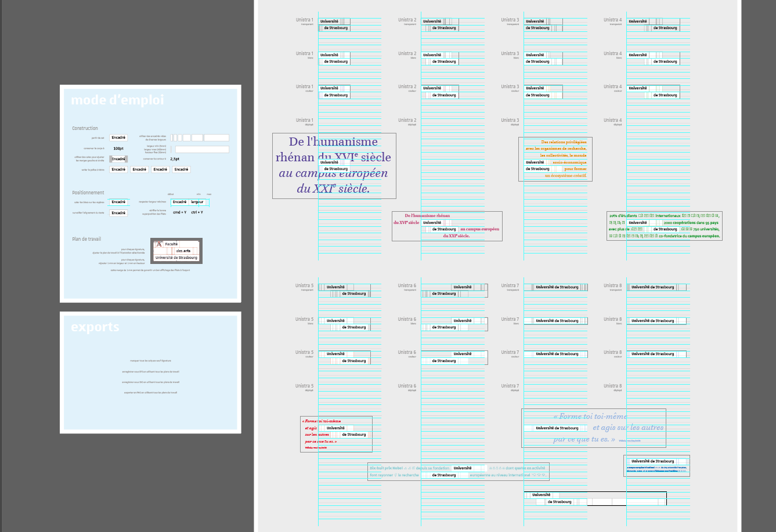Click the 'Unistra 3 déployé' label
776x532 pixels.
tap(510, 122)
